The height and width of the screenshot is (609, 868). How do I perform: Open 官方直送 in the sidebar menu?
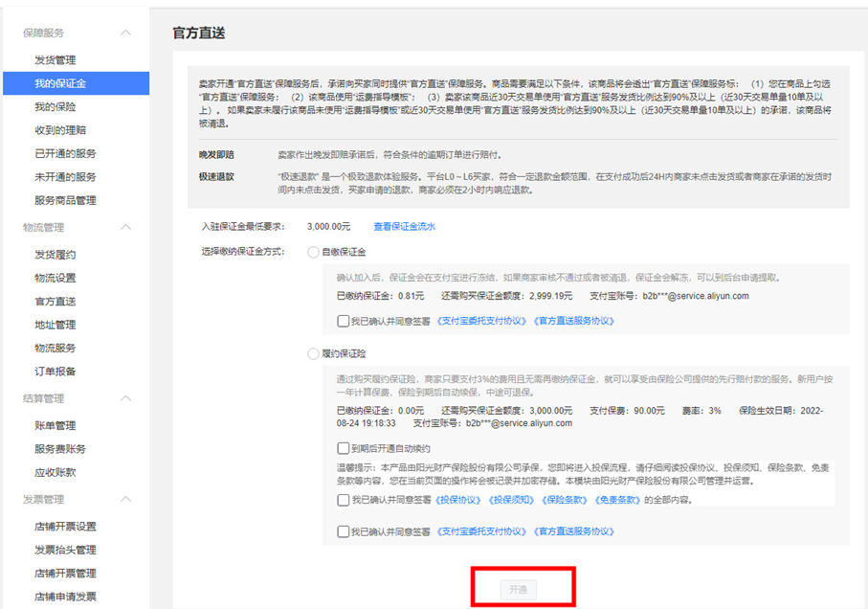[x=55, y=302]
